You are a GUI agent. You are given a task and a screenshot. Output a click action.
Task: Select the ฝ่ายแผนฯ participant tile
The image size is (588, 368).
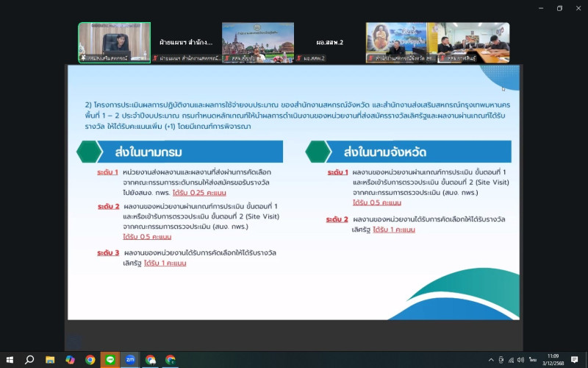click(186, 42)
